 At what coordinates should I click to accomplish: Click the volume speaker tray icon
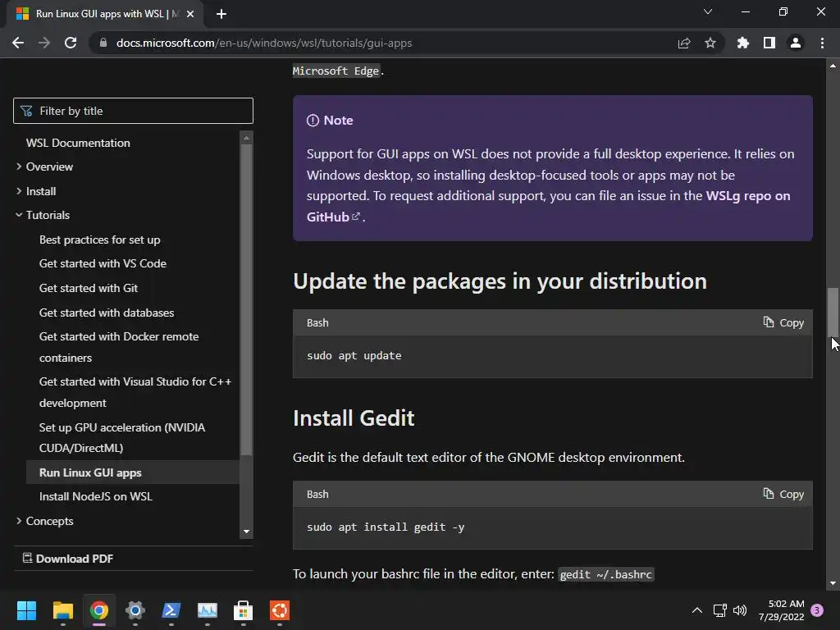coord(740,610)
